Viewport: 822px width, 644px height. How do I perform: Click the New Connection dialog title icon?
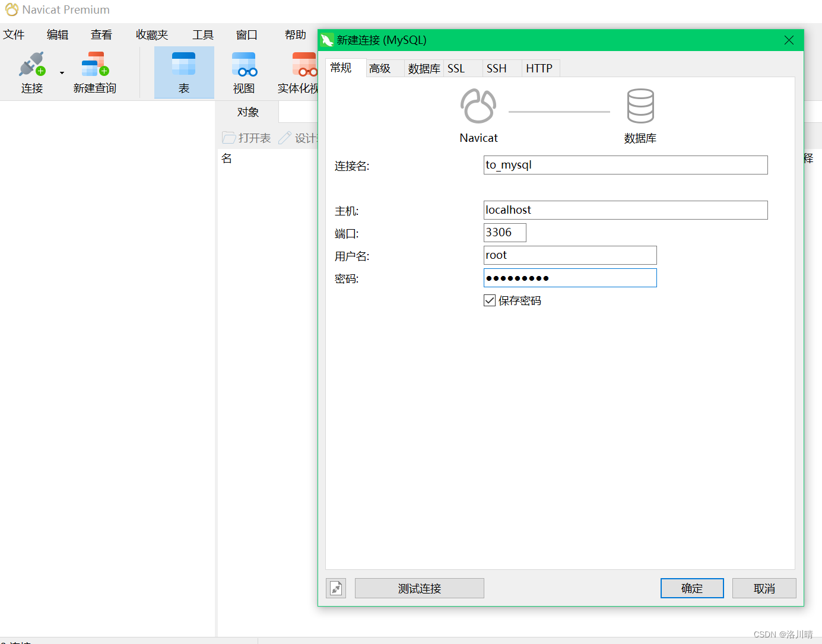click(x=328, y=40)
